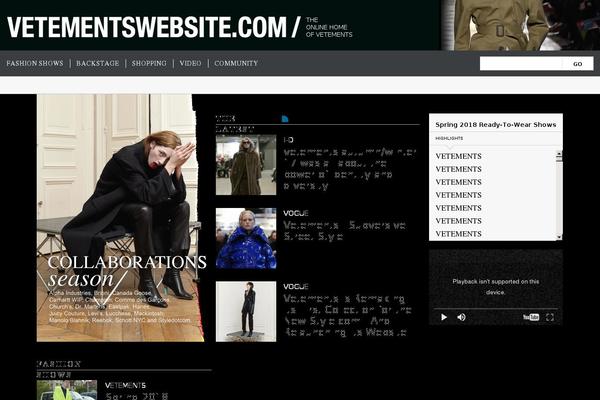Screen dimensions: 600x400
Task: Click the Collaborations season feature image
Action: [121, 218]
